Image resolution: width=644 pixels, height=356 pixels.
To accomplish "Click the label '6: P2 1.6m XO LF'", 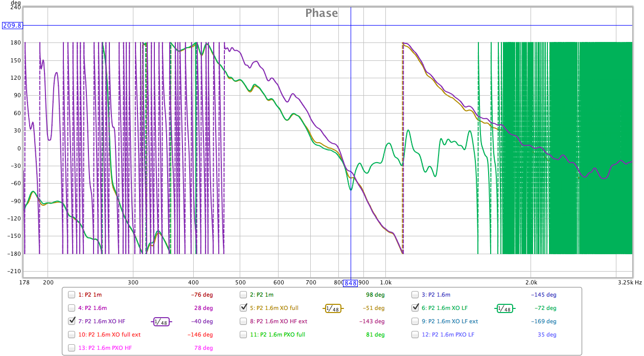I will [444, 308].
